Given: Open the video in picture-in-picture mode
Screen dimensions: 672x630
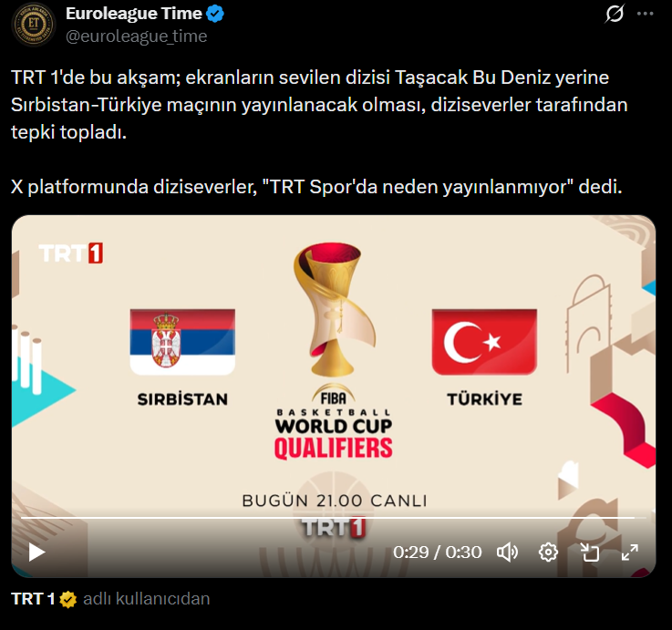Looking at the screenshot, I should tap(589, 552).
